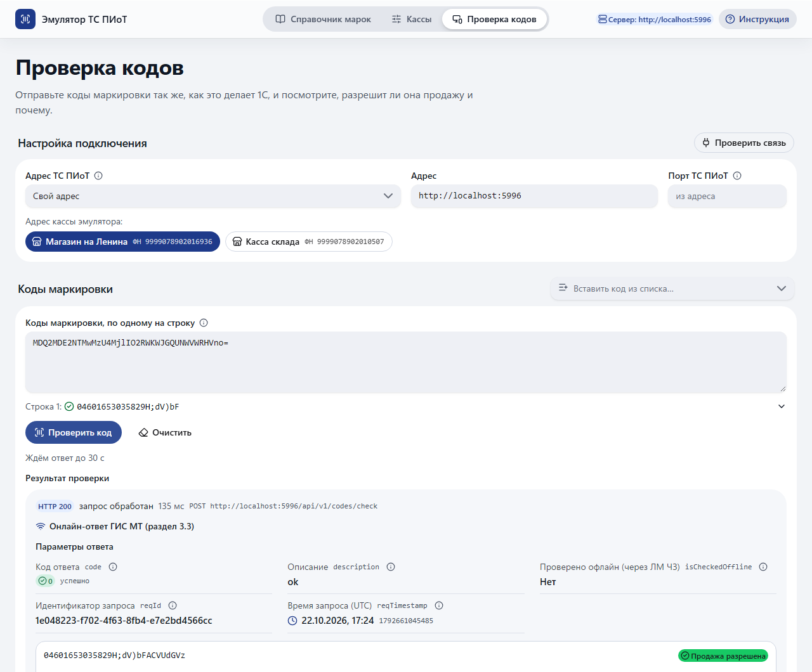Select the Проверка кодов tab
Screen dimensions: 812x672
coord(494,19)
